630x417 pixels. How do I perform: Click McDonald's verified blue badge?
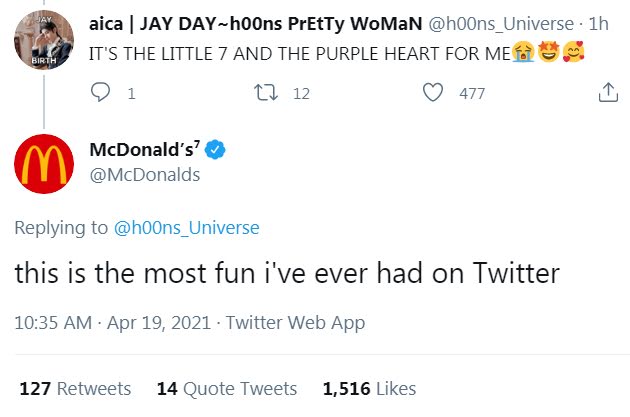217,150
